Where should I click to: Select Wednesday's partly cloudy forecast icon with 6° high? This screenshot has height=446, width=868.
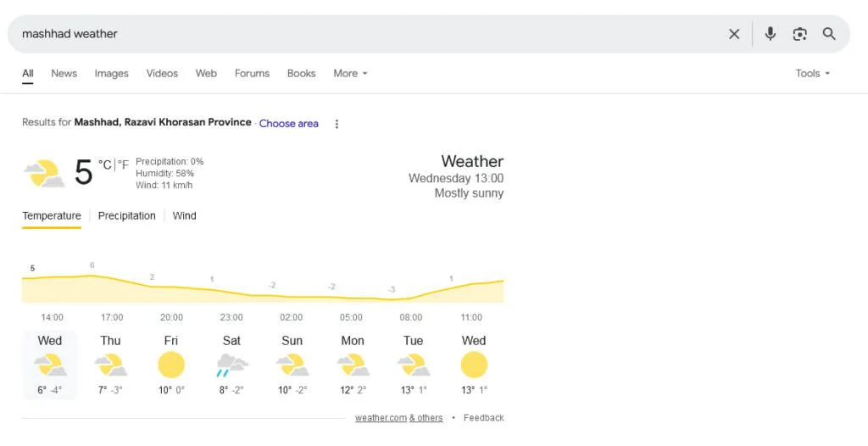pyautogui.click(x=50, y=365)
